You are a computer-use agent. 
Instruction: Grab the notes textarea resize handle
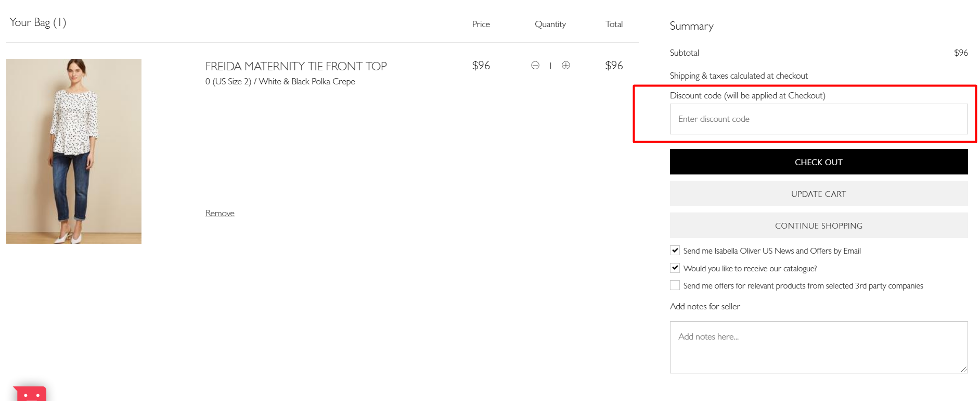click(x=964, y=369)
